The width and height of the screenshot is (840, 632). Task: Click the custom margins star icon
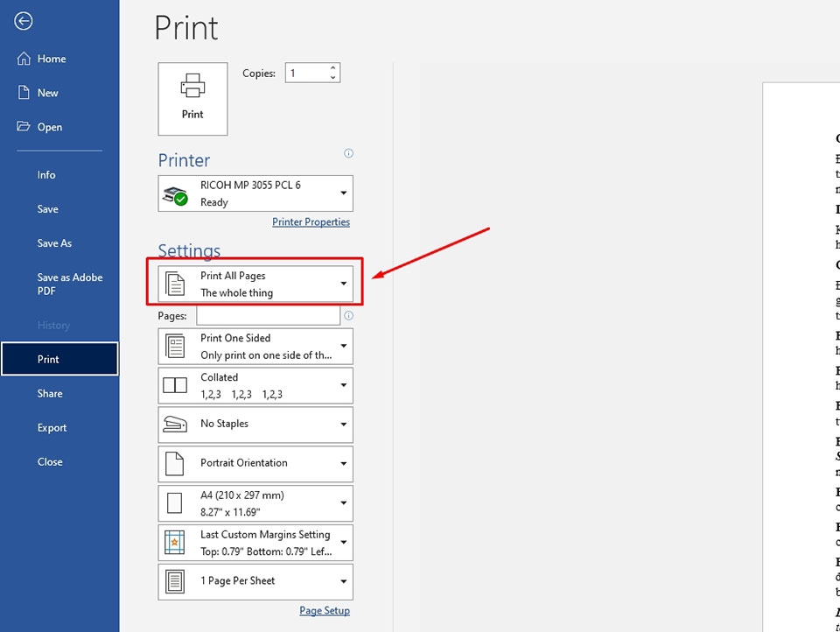coord(175,542)
